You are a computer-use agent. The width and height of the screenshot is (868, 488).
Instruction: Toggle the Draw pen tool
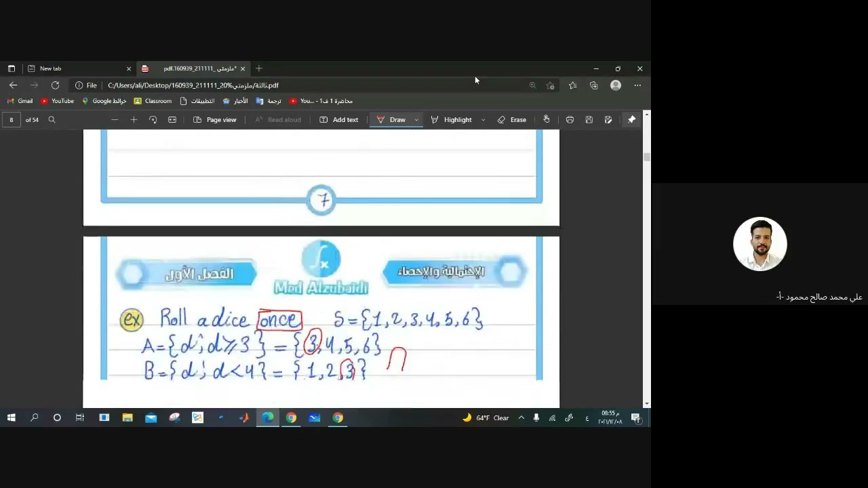pos(391,120)
